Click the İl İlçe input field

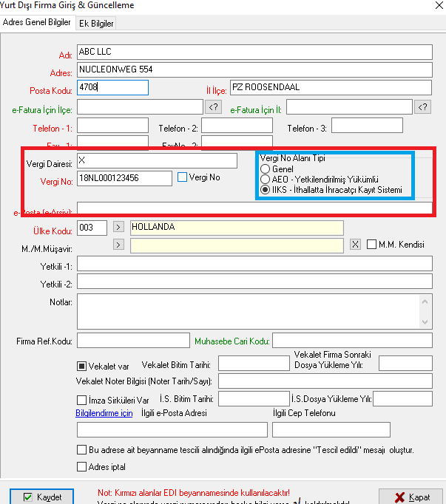331,87
